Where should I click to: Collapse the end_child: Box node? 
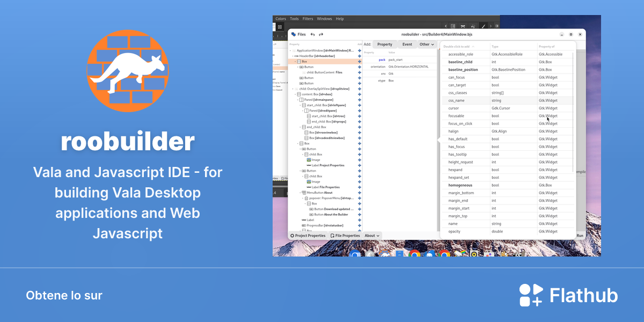(301, 127)
